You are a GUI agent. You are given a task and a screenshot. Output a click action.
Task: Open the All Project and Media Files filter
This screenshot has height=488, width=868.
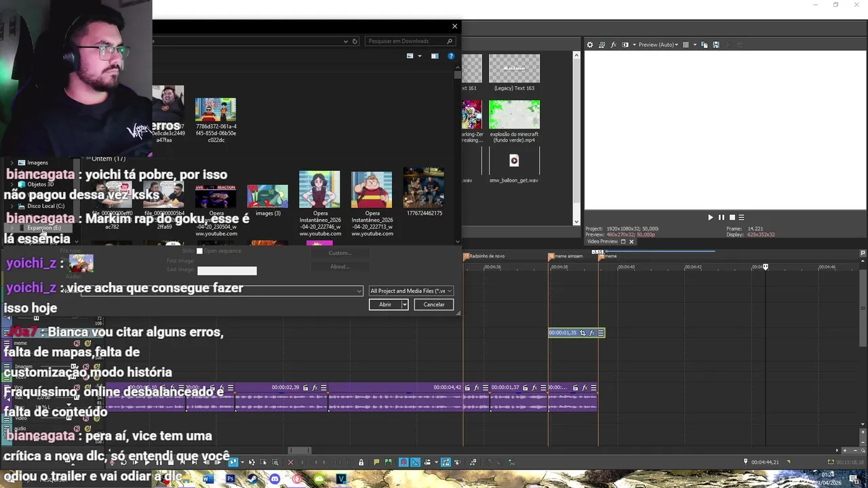pos(411,291)
